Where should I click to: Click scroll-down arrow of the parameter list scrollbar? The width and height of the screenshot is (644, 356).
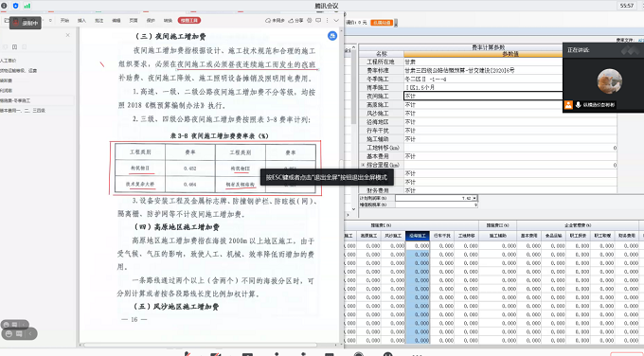353,209
